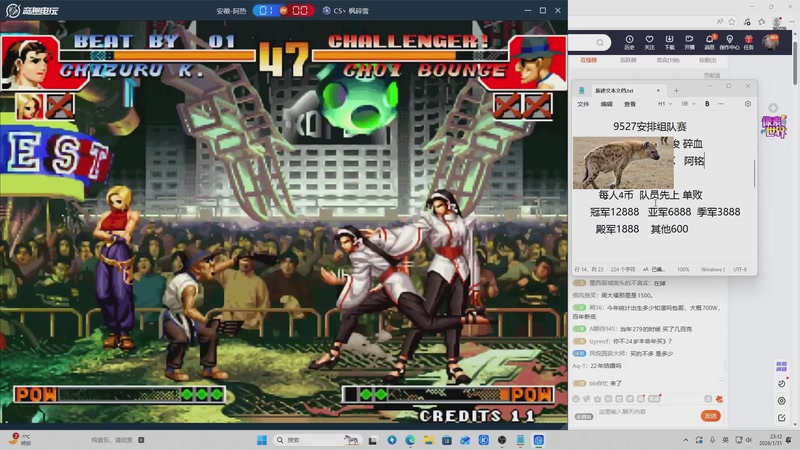800x450 pixels.
Task: Click the hyena image in Notepad
Action: click(x=623, y=162)
